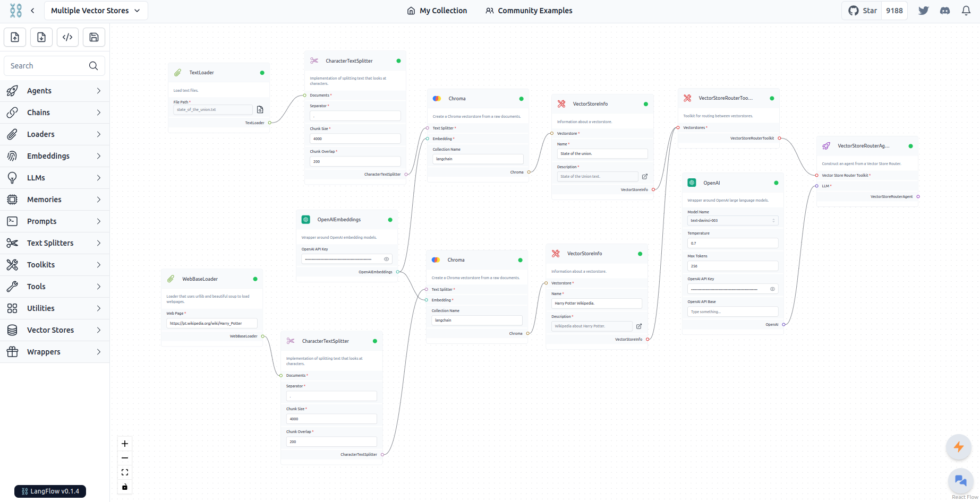Click the OpenAIEmbeddings node icon
Screen dimensions: 980x502
click(x=306, y=220)
